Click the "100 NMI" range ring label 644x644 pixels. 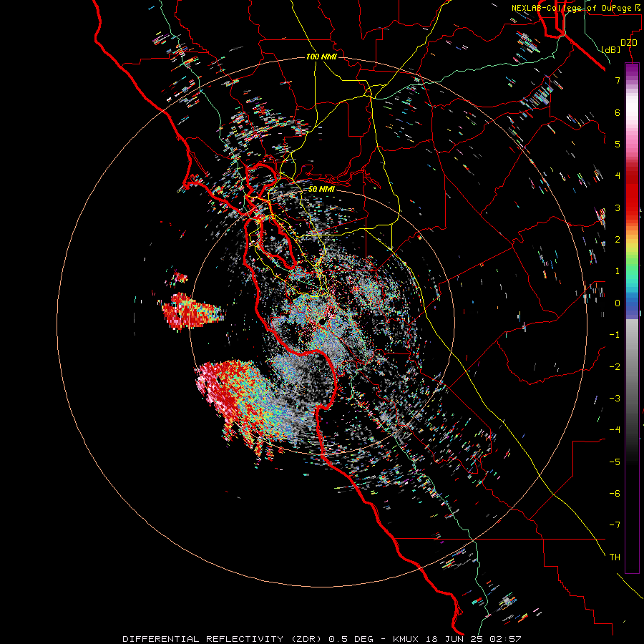point(321,57)
